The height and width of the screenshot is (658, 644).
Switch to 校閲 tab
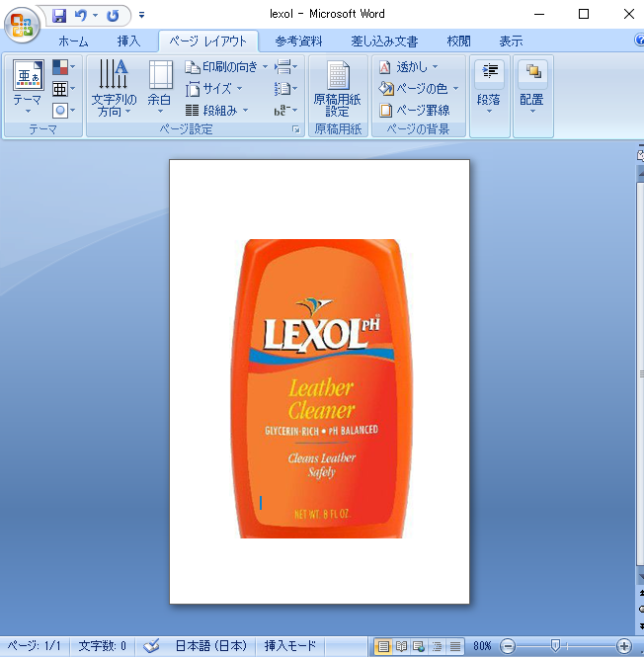coord(458,41)
